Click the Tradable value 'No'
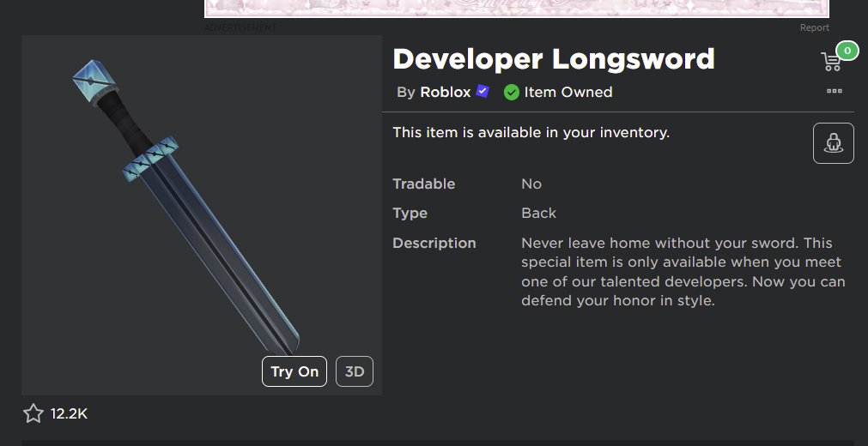This screenshot has height=446, width=868. pyautogui.click(x=531, y=184)
